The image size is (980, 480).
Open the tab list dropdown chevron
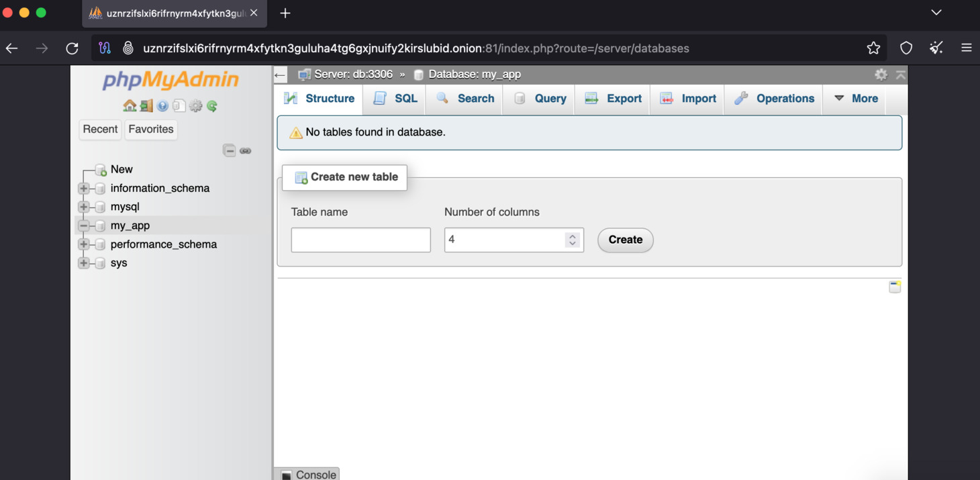tap(936, 13)
